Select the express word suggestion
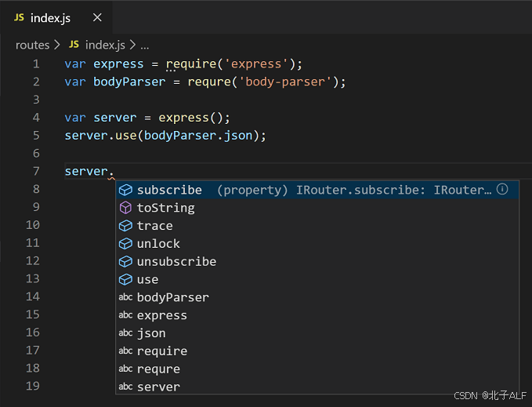532x407 pixels. [317, 315]
